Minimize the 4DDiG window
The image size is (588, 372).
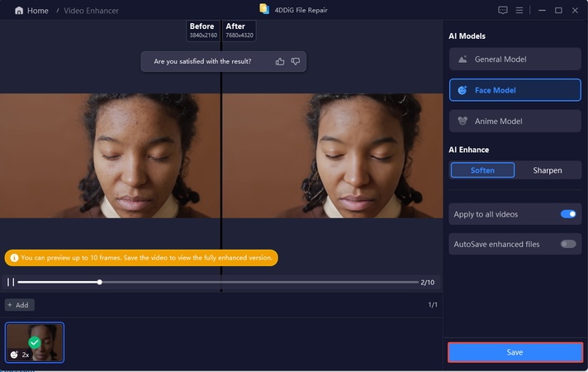(542, 10)
